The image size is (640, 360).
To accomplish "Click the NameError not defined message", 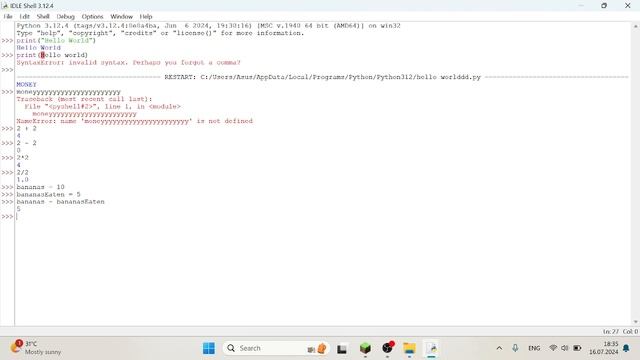I will [135, 121].
